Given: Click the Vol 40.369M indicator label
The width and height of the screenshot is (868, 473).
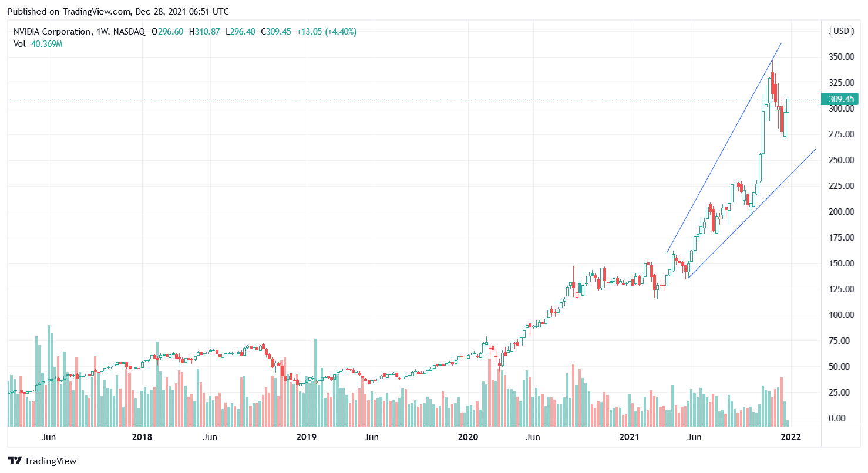Looking at the screenshot, I should [38, 44].
